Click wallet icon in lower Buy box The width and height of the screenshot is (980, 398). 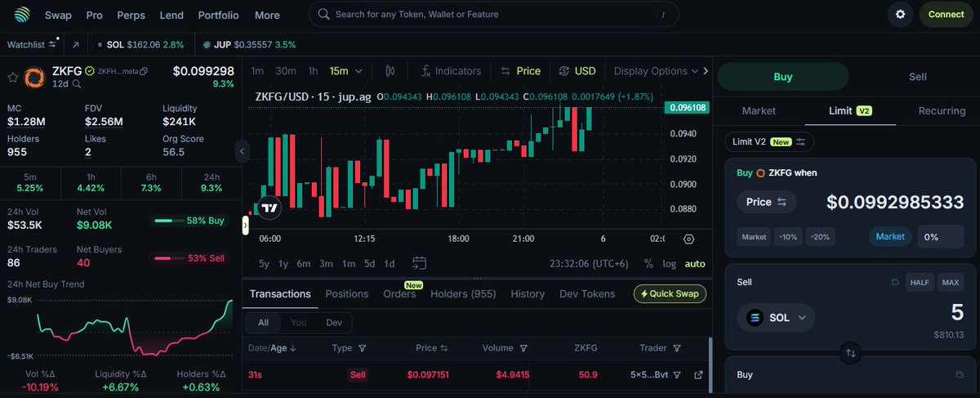[959, 375]
